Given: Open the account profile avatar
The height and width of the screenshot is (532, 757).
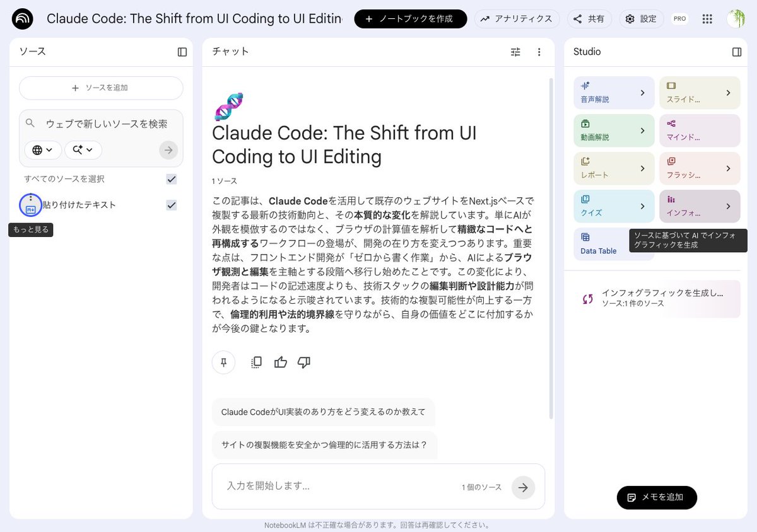Looking at the screenshot, I should click(x=736, y=19).
